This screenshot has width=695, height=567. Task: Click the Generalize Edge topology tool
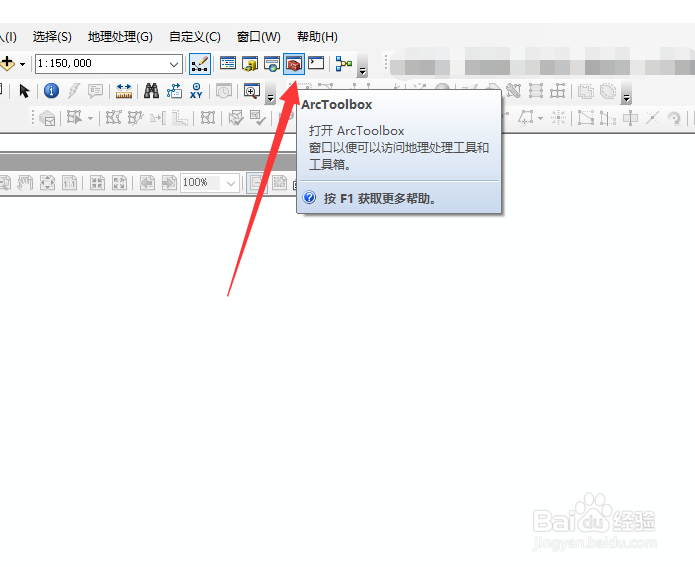(x=180, y=118)
